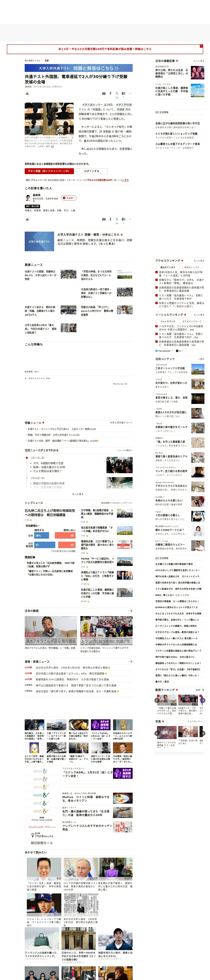The height and width of the screenshot is (980, 210).
Task: Open フォトギャラリー link beside 写真
Action: coord(196,721)
